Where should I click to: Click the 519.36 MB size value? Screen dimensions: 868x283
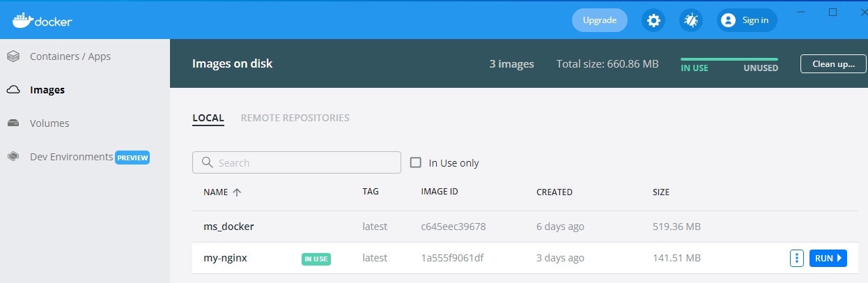pos(676,227)
